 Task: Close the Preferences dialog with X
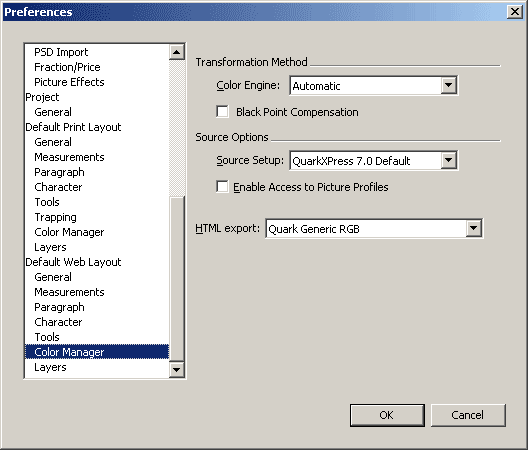pos(515,12)
